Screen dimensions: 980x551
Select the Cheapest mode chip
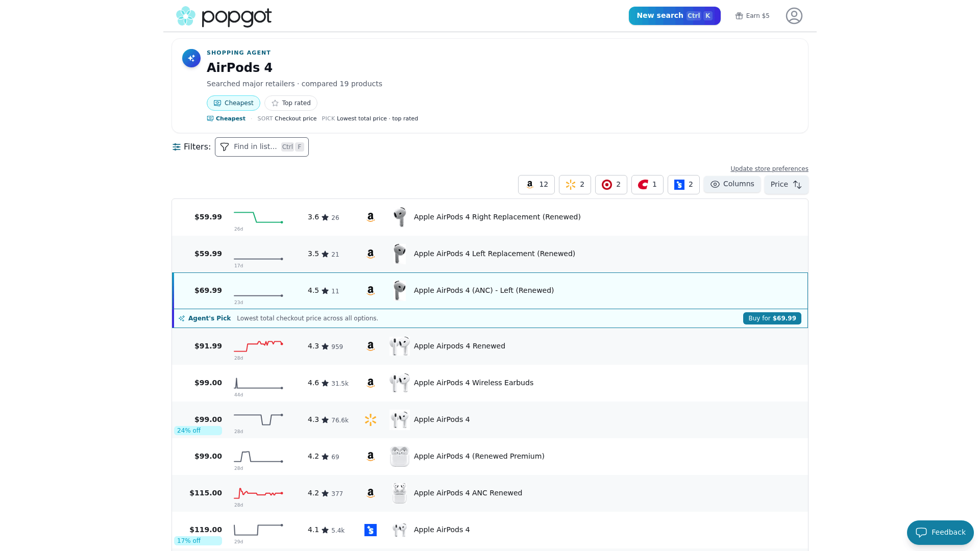point(233,103)
